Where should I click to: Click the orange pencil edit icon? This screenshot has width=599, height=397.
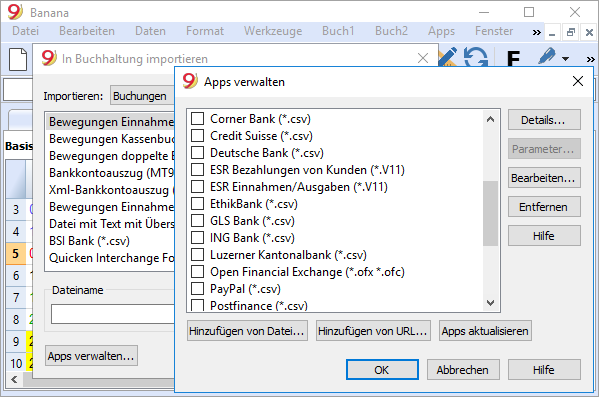coord(448,56)
